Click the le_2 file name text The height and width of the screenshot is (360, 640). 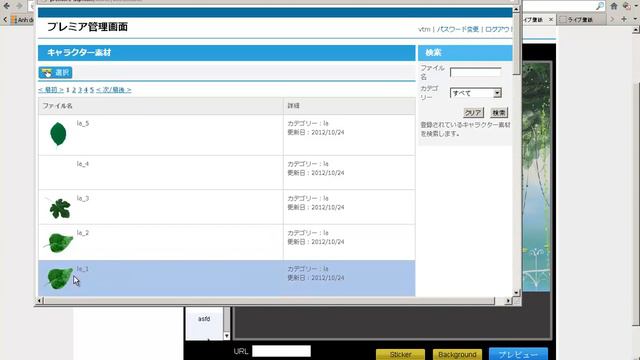click(83, 233)
